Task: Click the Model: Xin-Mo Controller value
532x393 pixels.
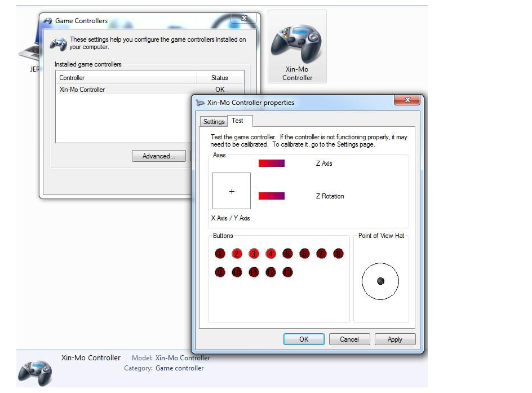Action: click(183, 357)
